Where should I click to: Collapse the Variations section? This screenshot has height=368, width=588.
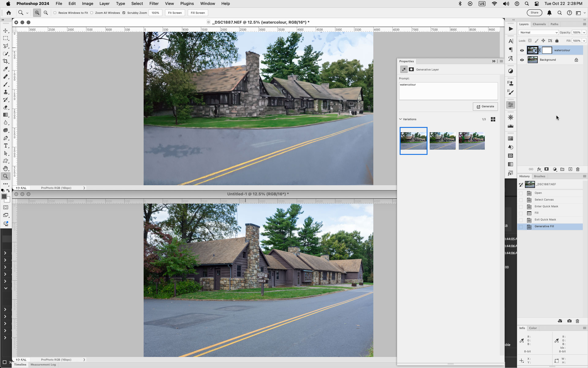400,119
